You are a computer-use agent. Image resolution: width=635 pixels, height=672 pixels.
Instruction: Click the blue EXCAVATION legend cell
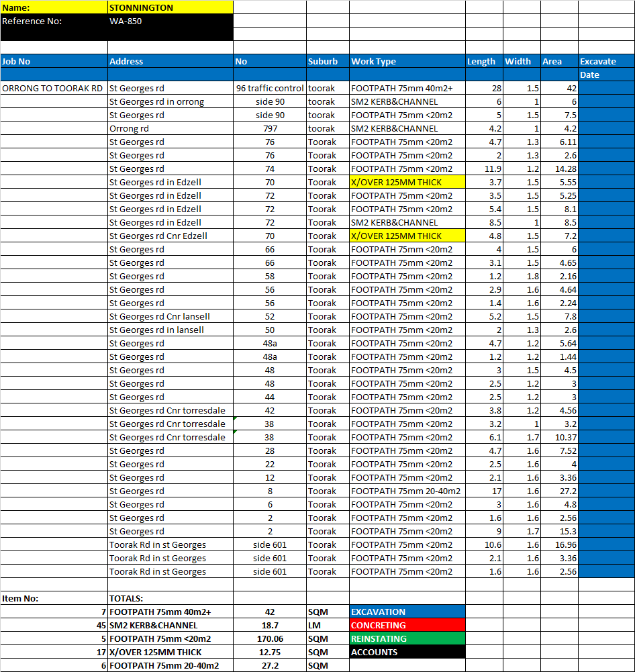pyautogui.click(x=407, y=612)
